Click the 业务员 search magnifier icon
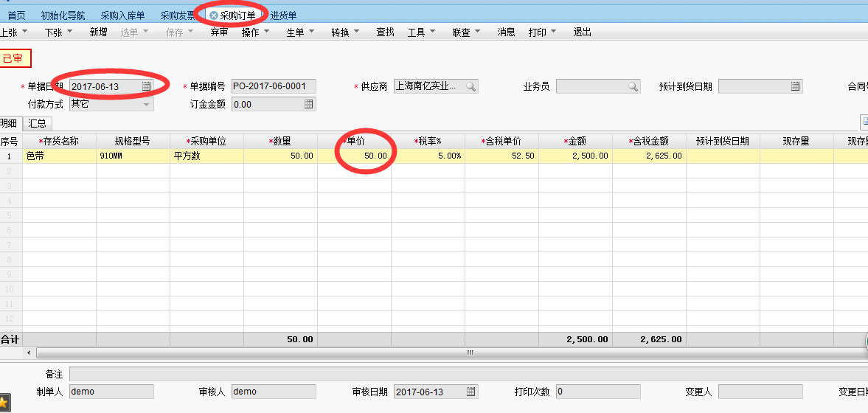This screenshot has width=868, height=413. (633, 87)
